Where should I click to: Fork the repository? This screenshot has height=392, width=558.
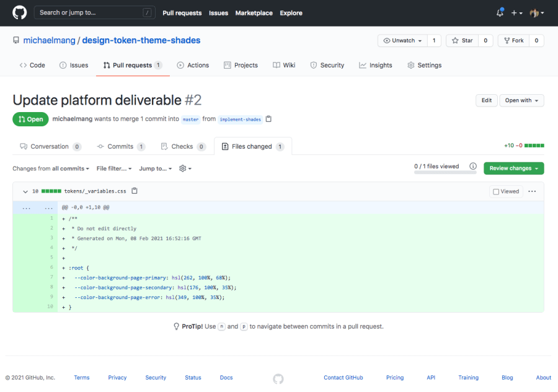(513, 40)
